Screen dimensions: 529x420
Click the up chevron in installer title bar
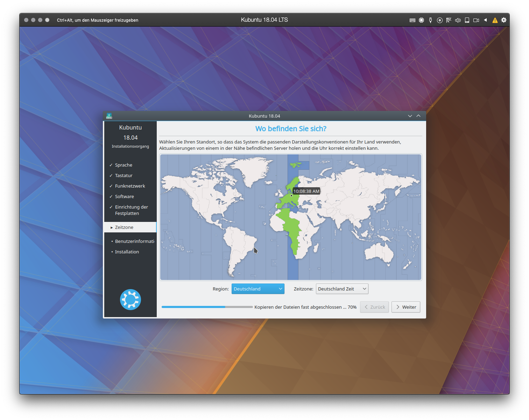(x=418, y=116)
